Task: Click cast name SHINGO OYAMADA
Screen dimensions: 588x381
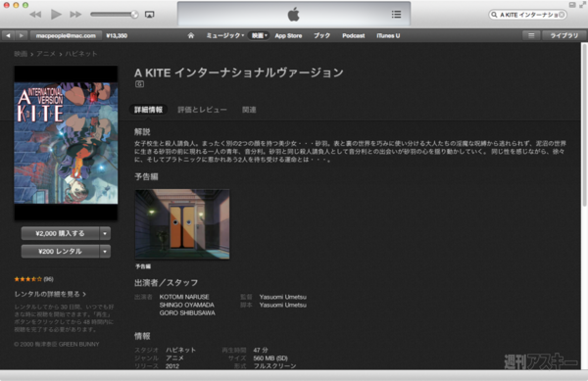Action: tap(187, 305)
